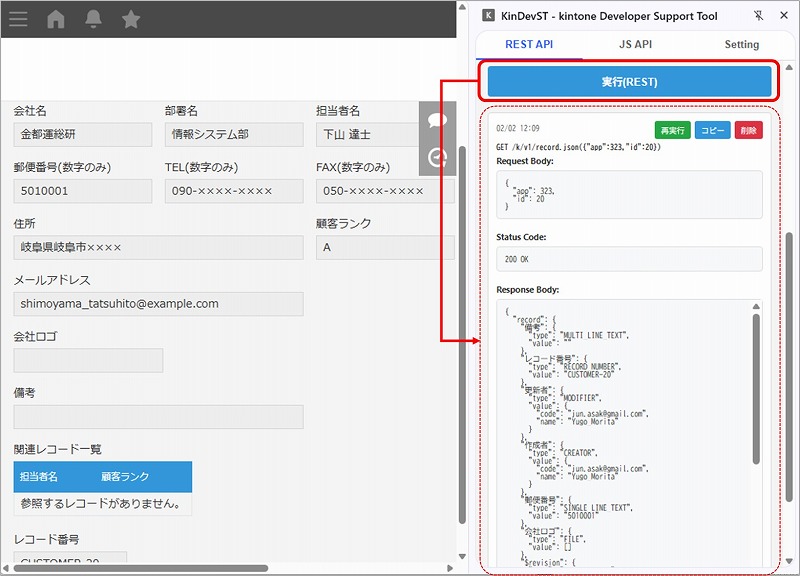Viewport: 800px width, 576px height.
Task: Open notifications via the bell icon
Action: coord(92,17)
